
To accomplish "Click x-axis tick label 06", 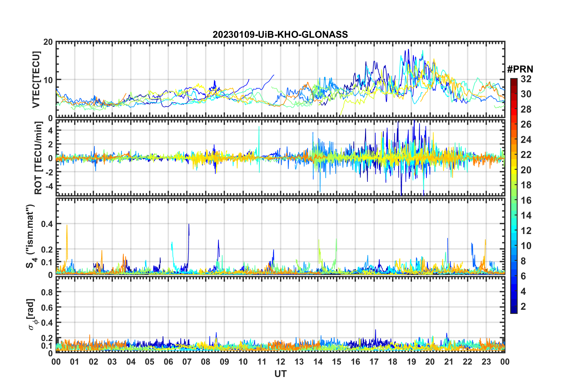I will click(168, 362).
